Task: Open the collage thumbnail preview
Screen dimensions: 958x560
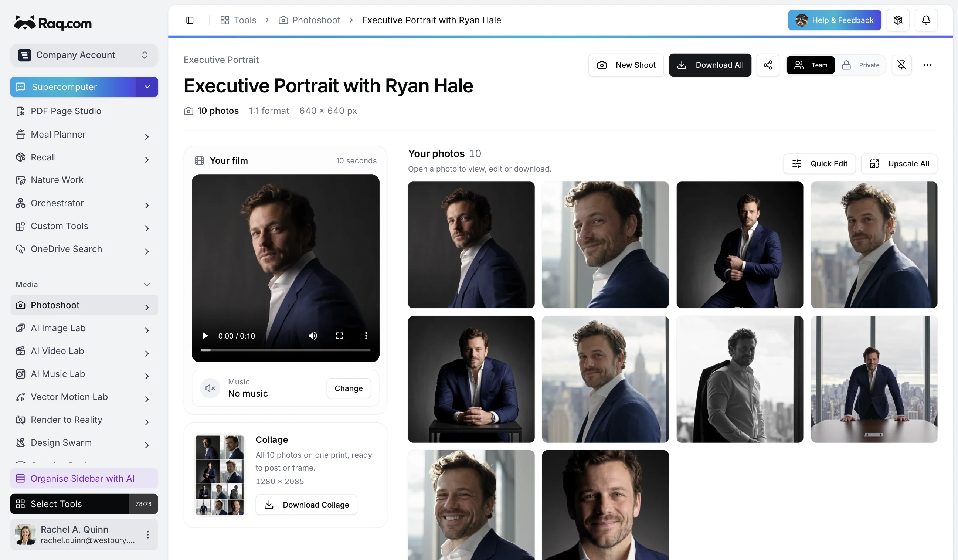Action: (x=220, y=475)
